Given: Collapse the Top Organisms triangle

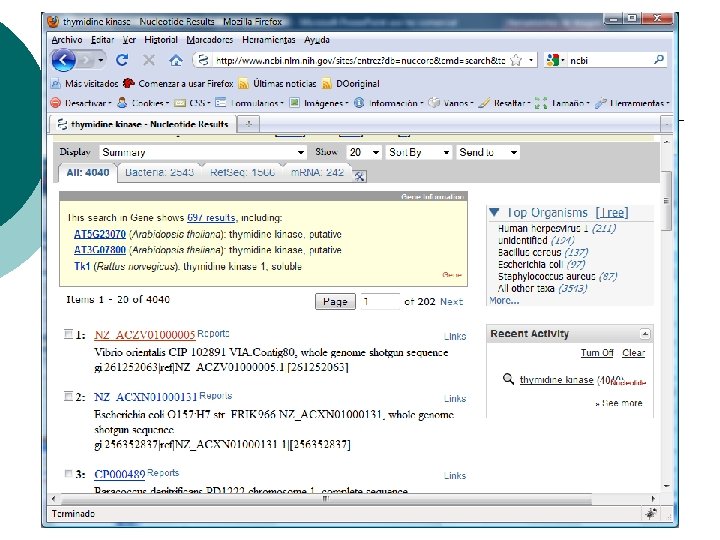Looking at the screenshot, I should coord(494,212).
